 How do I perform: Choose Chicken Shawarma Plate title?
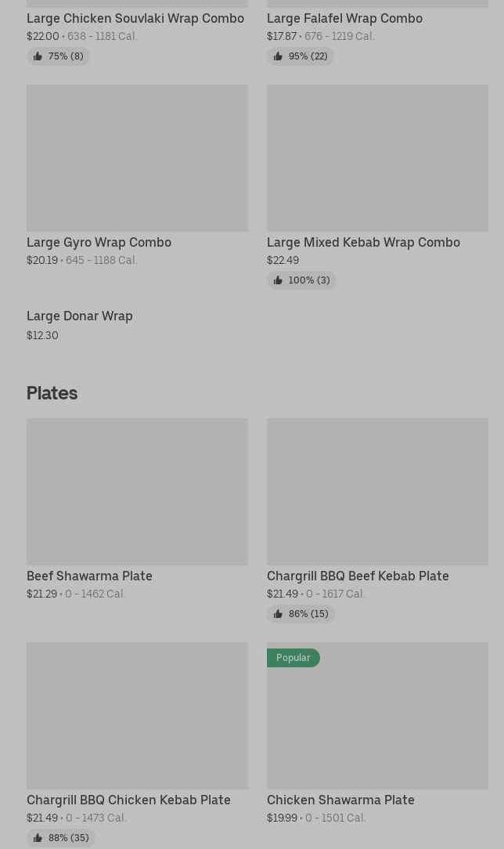coord(340,800)
